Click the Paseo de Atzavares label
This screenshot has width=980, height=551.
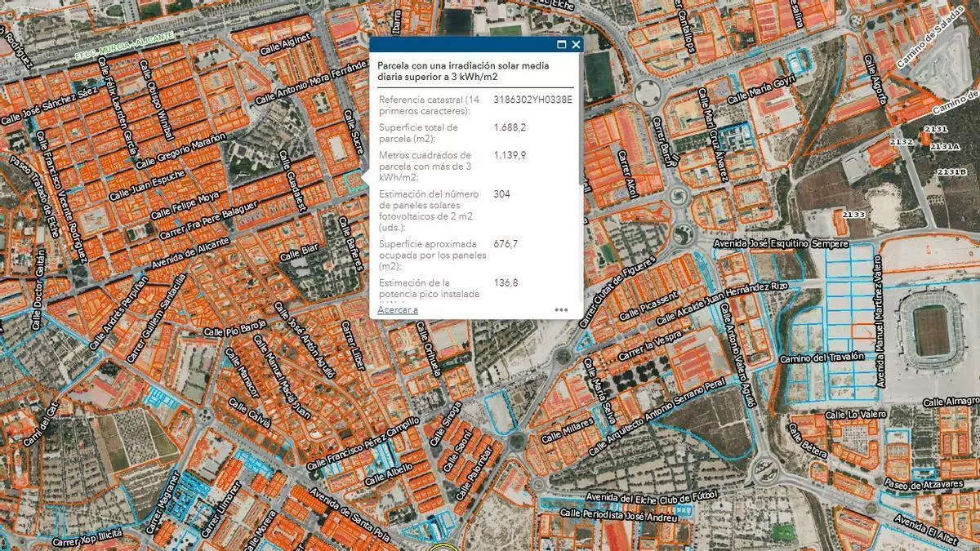coord(925,485)
